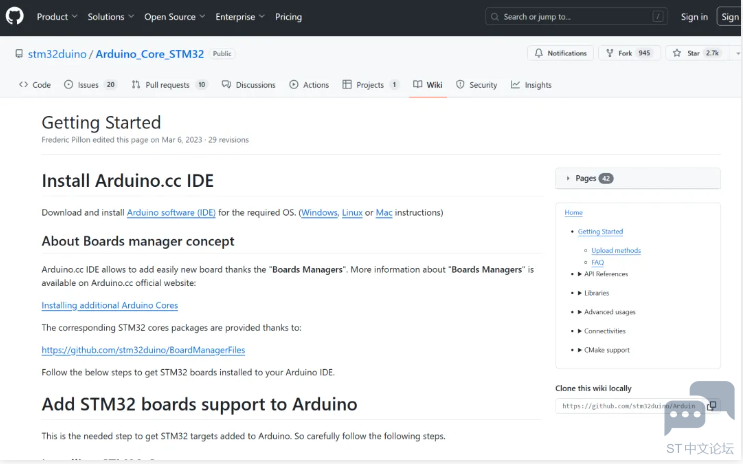Click the Issues circle icon
The image size is (743, 464).
pyautogui.click(x=69, y=84)
